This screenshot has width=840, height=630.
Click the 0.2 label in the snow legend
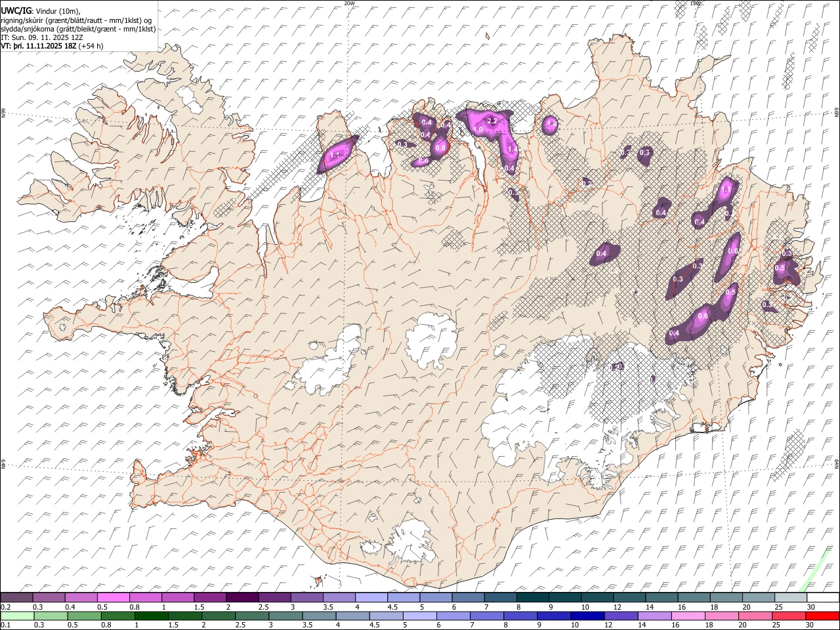click(x=5, y=607)
